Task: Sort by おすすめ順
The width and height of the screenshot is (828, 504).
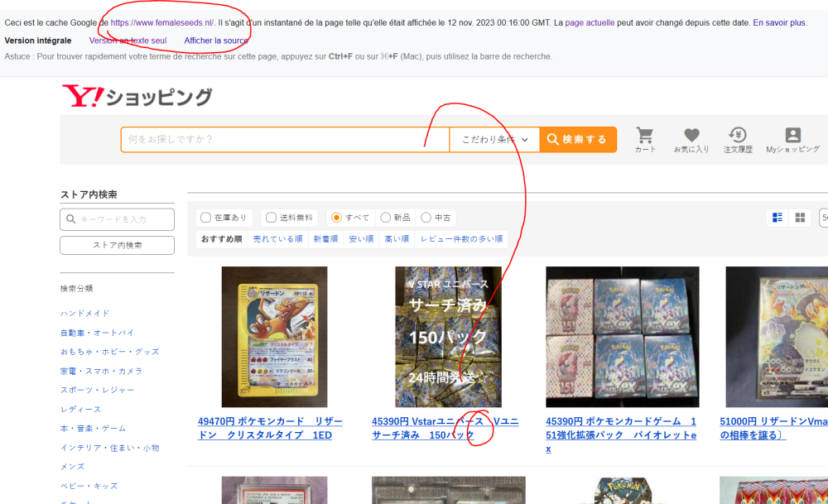Action: pyautogui.click(x=222, y=239)
